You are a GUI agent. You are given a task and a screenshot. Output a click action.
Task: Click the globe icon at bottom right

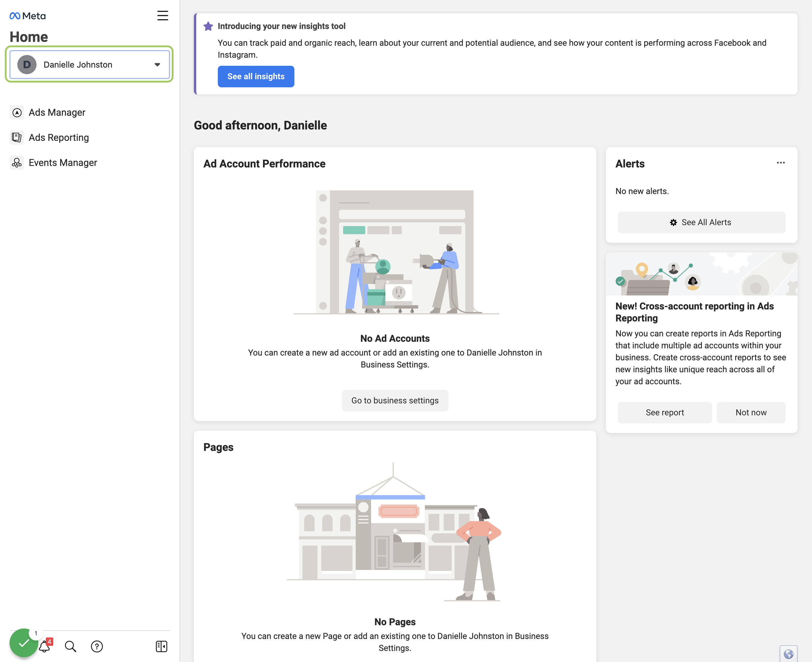coord(788,654)
